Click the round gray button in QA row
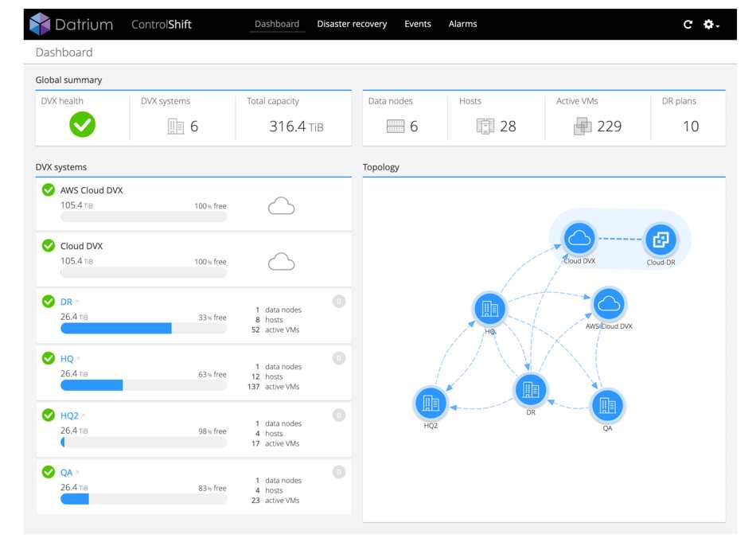 (339, 472)
